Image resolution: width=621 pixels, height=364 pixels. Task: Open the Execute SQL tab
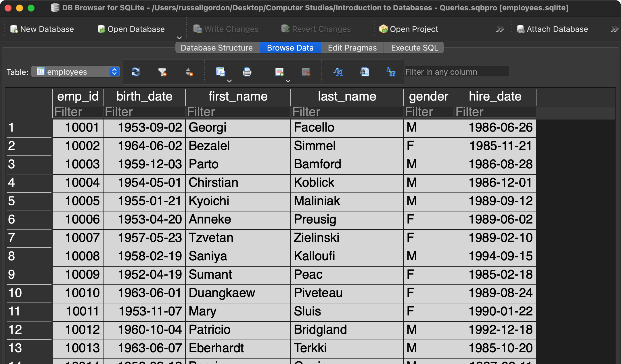click(414, 48)
